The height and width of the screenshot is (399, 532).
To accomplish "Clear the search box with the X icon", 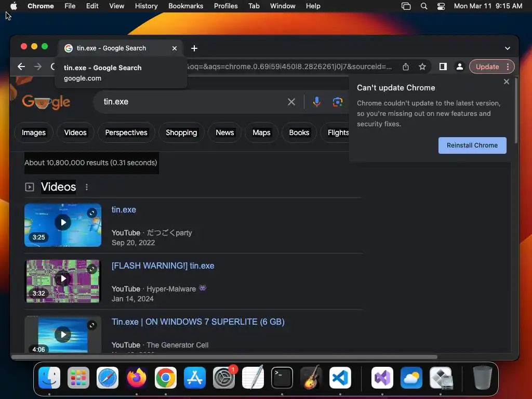I will tap(291, 102).
